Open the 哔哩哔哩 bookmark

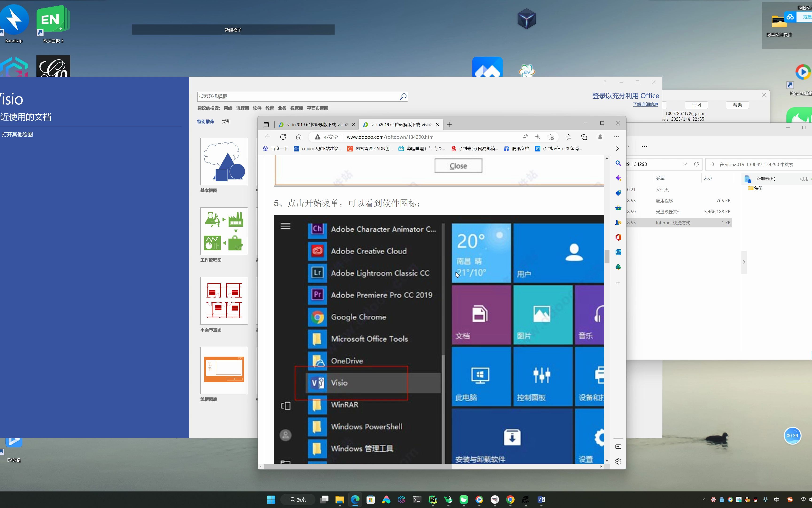click(x=422, y=148)
